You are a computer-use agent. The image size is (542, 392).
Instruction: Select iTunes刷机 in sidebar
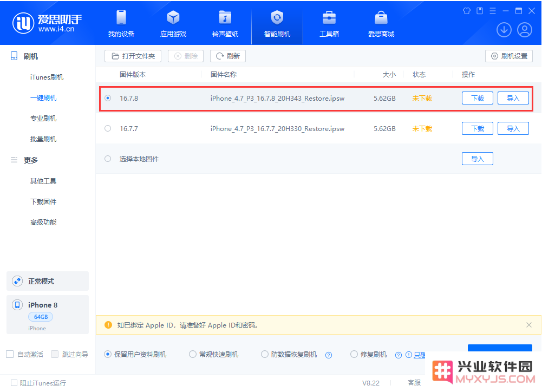pyautogui.click(x=47, y=77)
